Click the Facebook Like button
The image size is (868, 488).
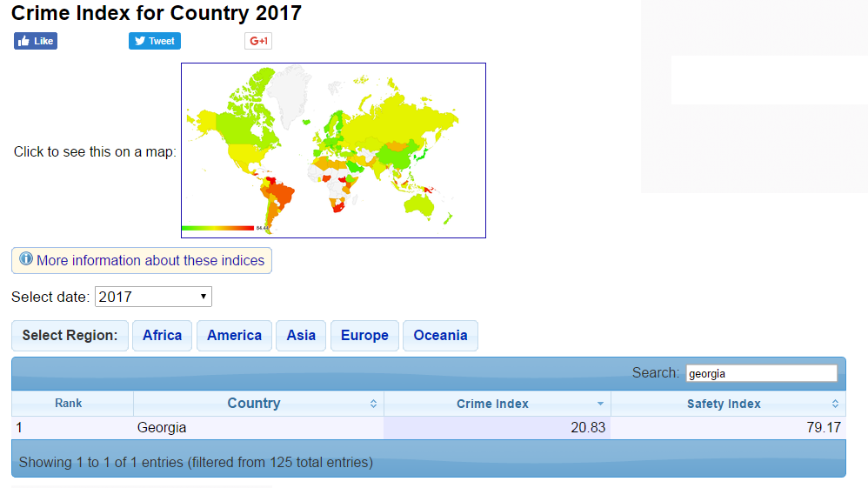(x=36, y=41)
